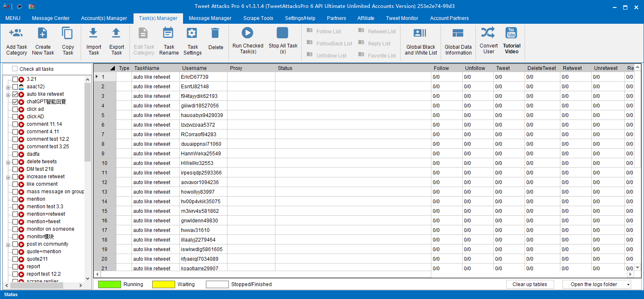
Task: Click the Retweet List toolbar item
Action: pos(377,31)
